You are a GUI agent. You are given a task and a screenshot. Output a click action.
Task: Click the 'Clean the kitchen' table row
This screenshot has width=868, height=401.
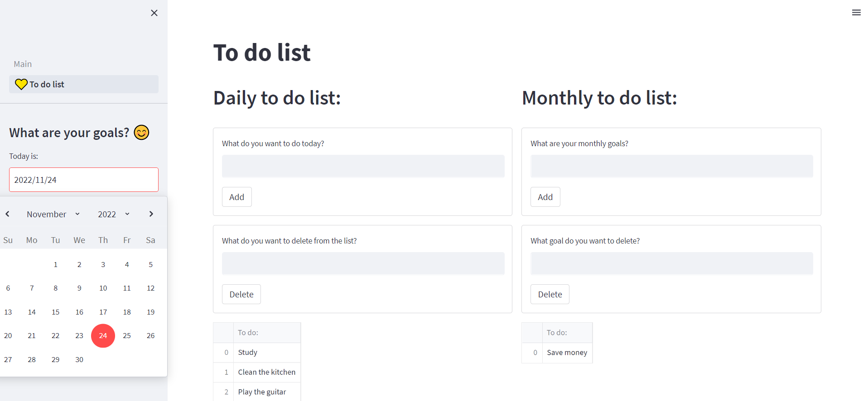point(257,372)
